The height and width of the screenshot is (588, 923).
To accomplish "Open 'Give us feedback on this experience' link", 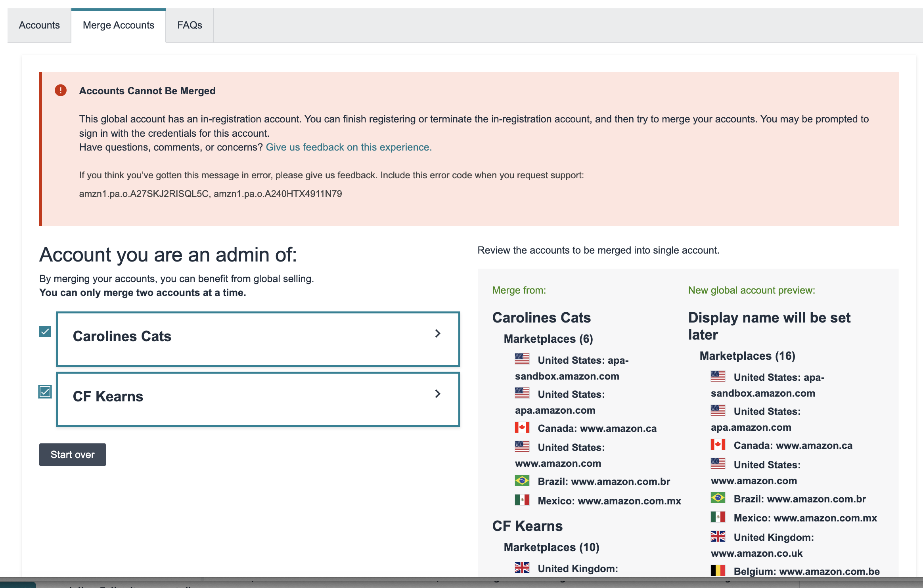I will [349, 147].
